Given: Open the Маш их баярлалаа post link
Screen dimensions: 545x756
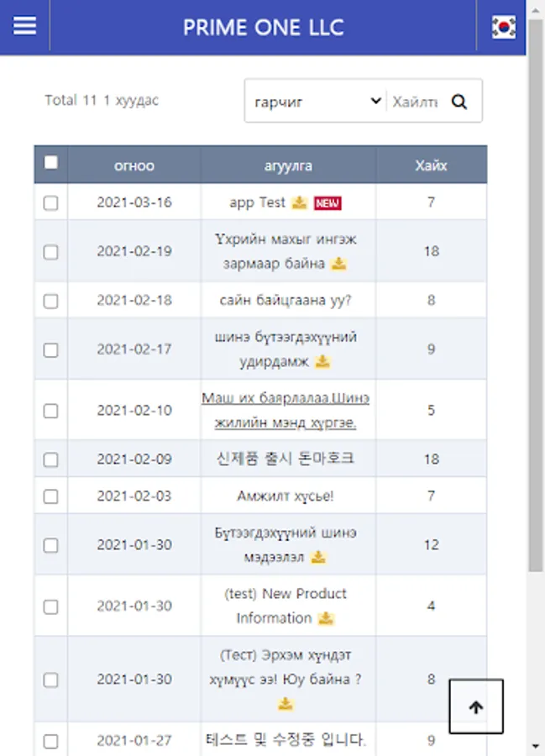Looking at the screenshot, I should 286,410.
